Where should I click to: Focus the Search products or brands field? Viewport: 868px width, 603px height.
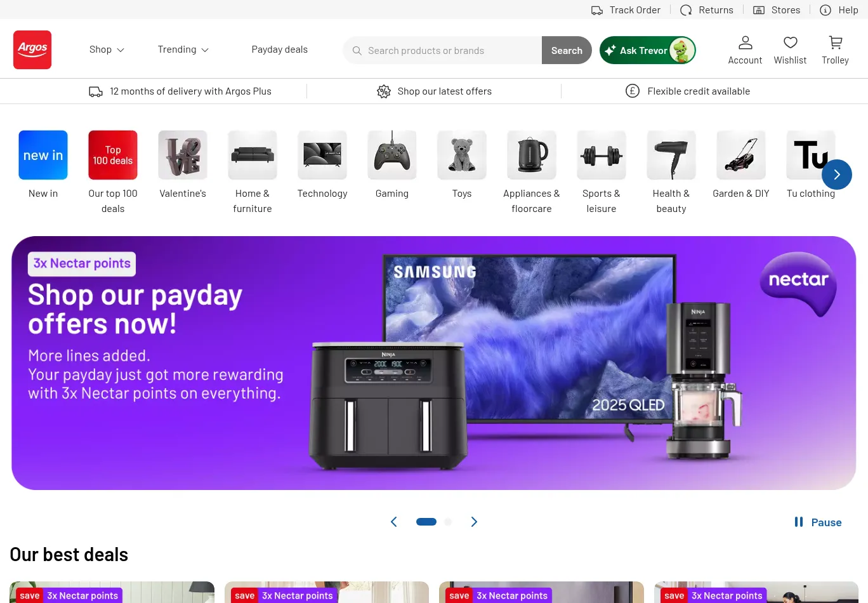(x=443, y=50)
